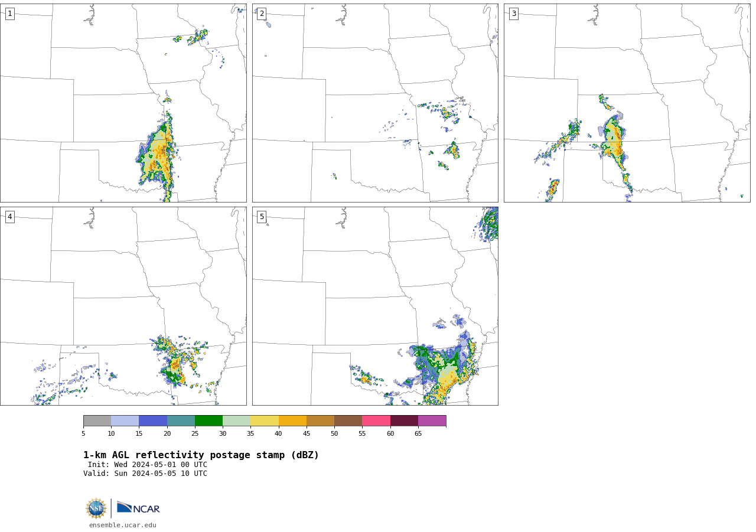Open ensemble member 2 reflectivity map
The width and height of the screenshot is (756, 532).
click(x=375, y=103)
